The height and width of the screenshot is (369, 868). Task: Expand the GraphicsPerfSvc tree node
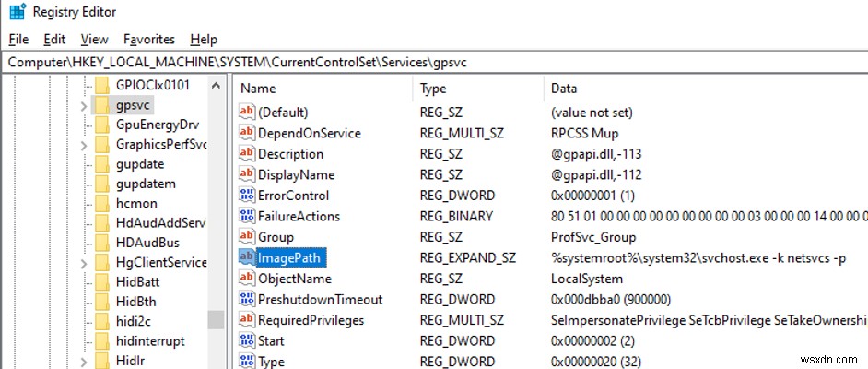(84, 145)
